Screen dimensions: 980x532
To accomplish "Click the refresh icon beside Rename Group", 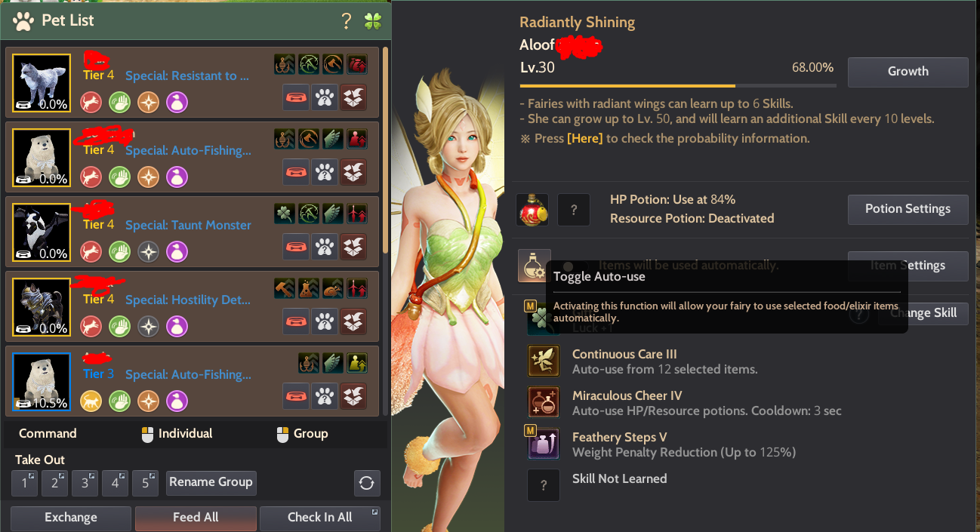I will [x=367, y=483].
